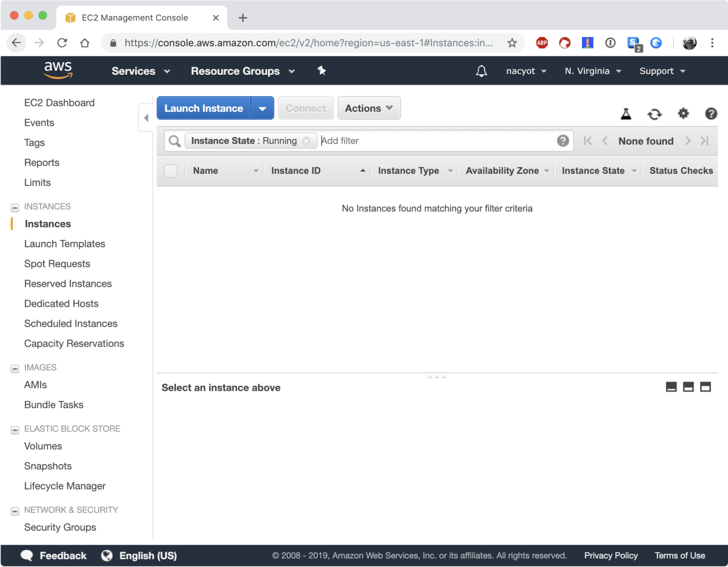This screenshot has height=567, width=728.
Task: Click the globe language icon
Action: click(x=107, y=556)
